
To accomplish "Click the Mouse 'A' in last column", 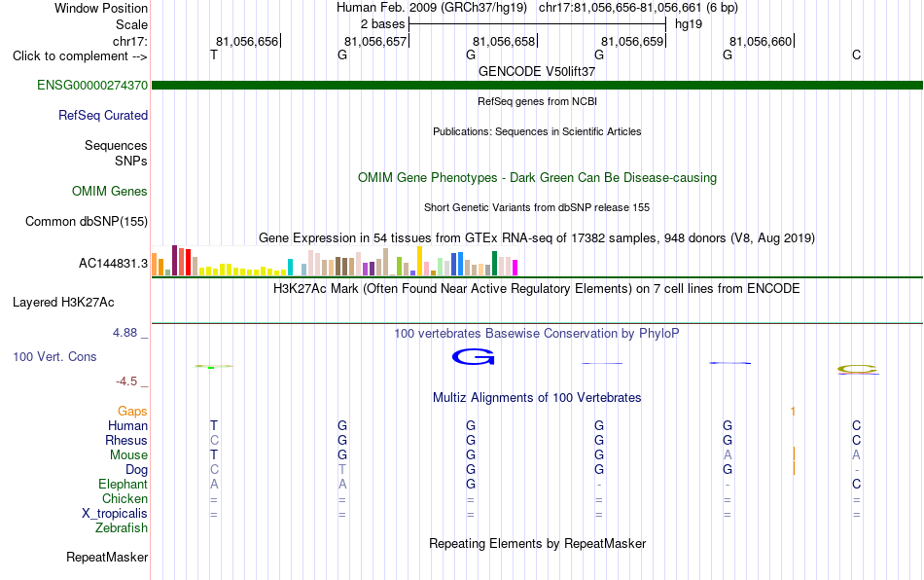I will pos(856,455).
